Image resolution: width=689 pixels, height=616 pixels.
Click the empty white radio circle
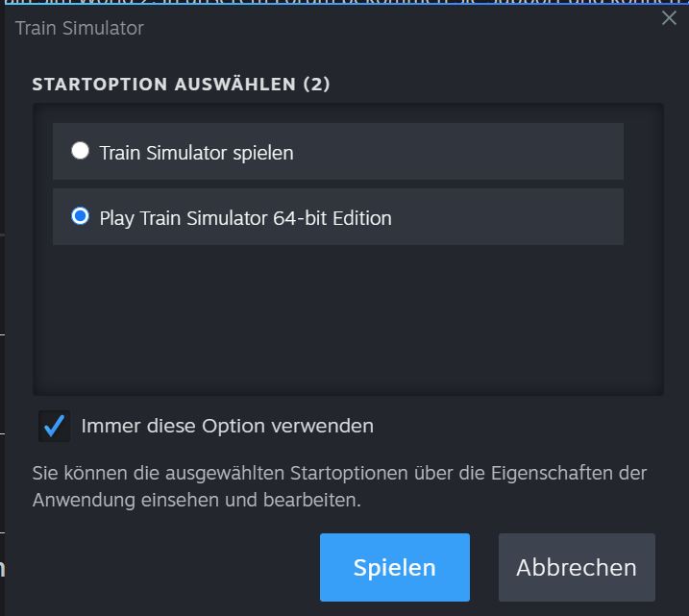point(81,151)
